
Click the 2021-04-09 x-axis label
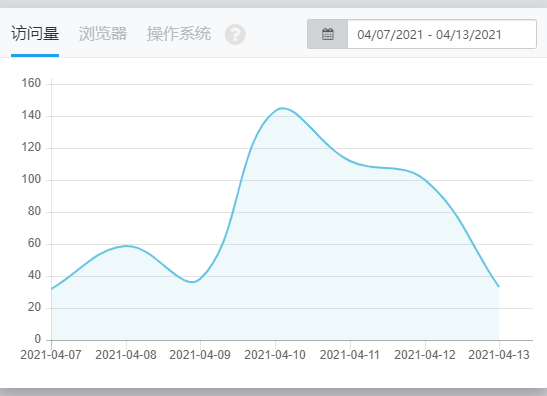pos(200,355)
